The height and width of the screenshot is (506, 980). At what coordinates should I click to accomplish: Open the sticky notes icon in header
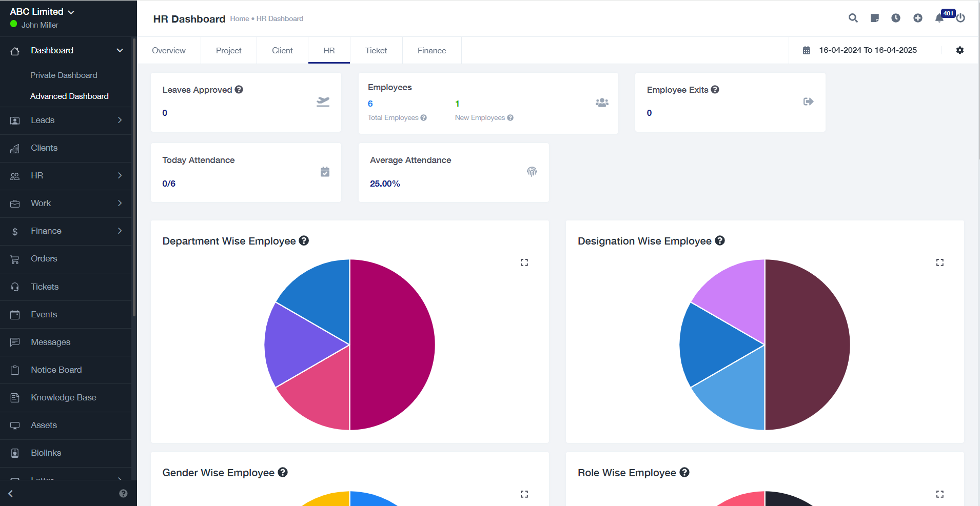pos(874,18)
